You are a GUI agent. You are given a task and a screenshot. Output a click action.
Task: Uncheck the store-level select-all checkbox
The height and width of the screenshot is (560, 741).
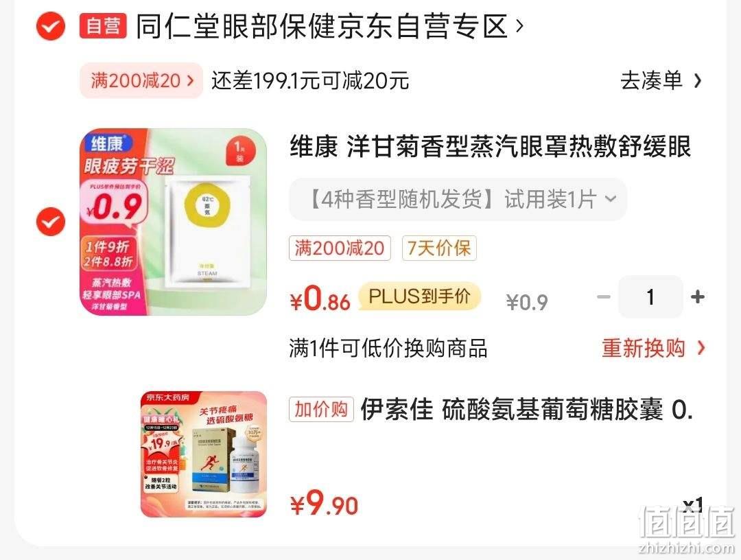pyautogui.click(x=51, y=25)
